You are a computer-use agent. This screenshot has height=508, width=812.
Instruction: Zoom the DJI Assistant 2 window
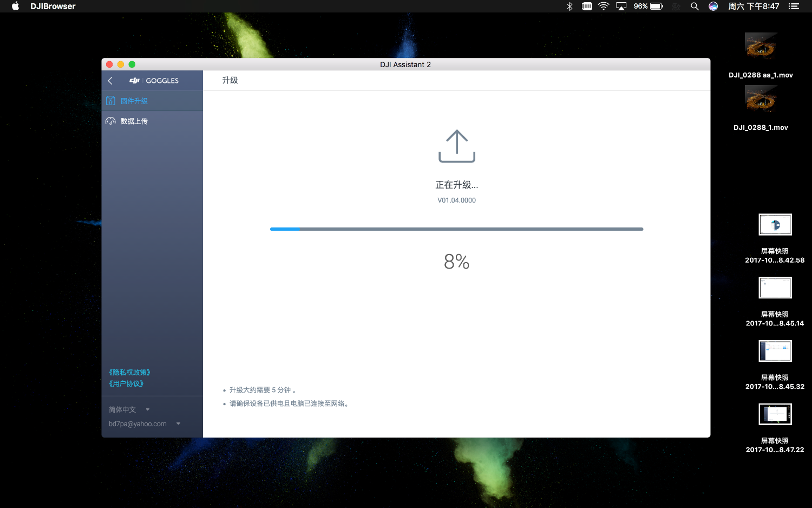[132, 64]
